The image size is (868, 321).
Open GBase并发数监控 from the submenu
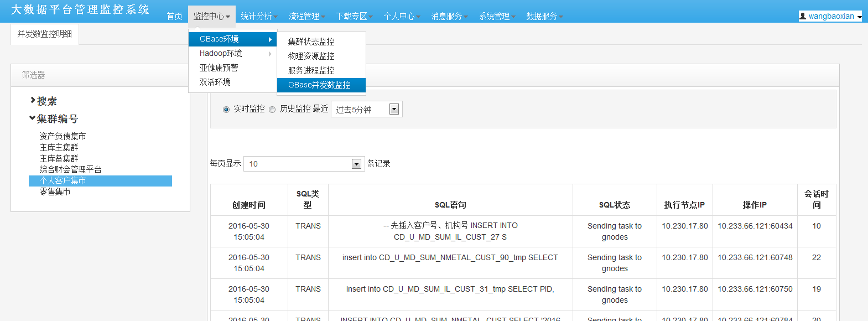pyautogui.click(x=321, y=85)
